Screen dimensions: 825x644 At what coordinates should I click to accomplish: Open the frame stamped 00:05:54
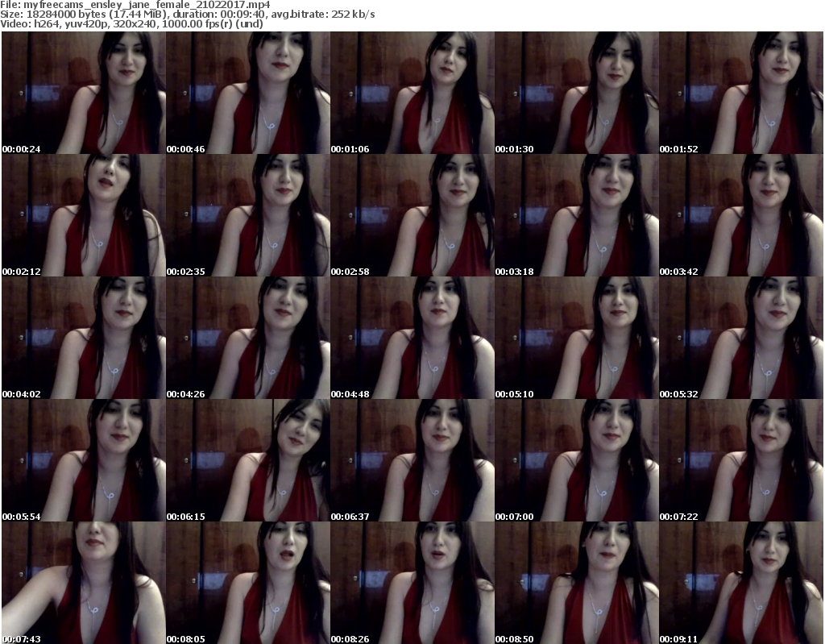click(84, 460)
